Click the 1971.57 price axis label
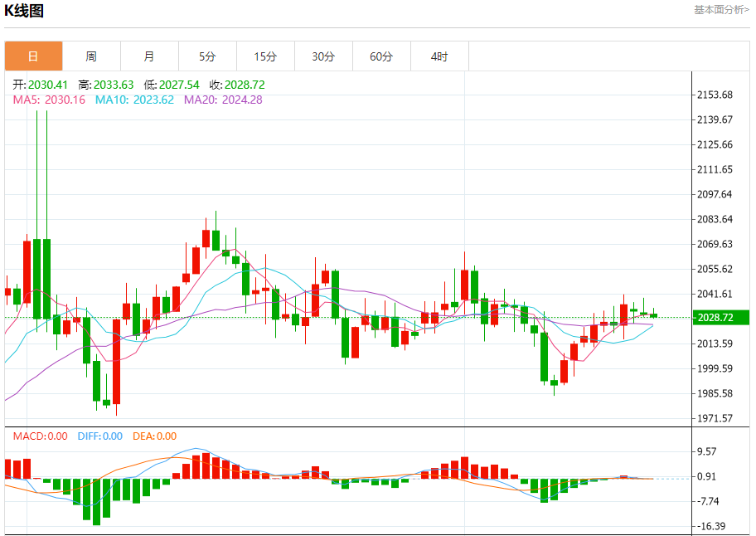Viewport: 756px width, 536px height. click(x=715, y=418)
